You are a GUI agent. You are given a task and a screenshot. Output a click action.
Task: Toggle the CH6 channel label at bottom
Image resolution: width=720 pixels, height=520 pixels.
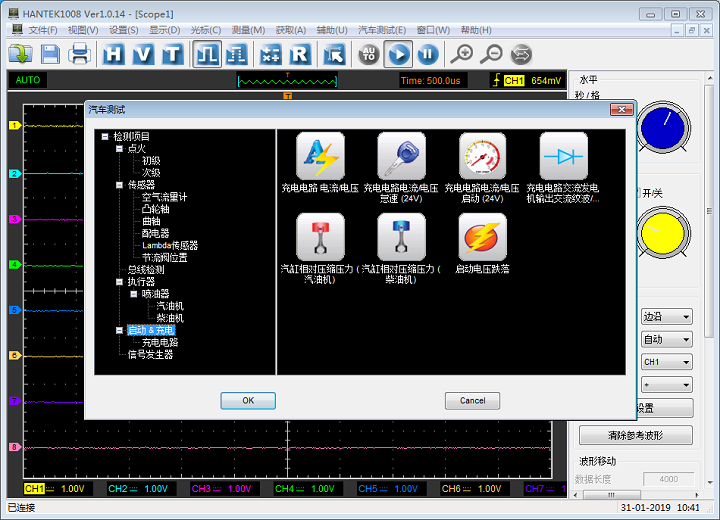click(x=451, y=489)
